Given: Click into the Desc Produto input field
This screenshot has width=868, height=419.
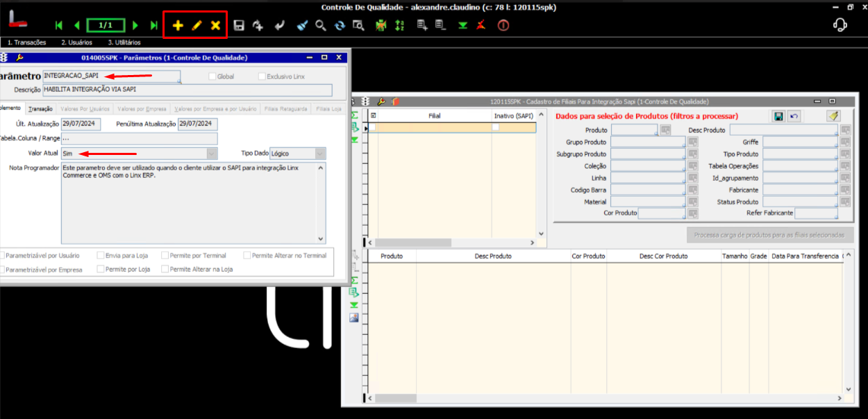Looking at the screenshot, I should point(783,130).
